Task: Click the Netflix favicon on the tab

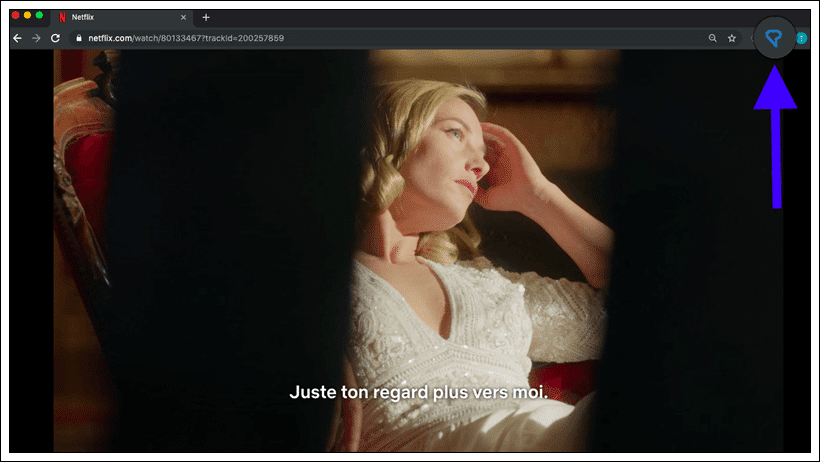Action: click(x=62, y=17)
